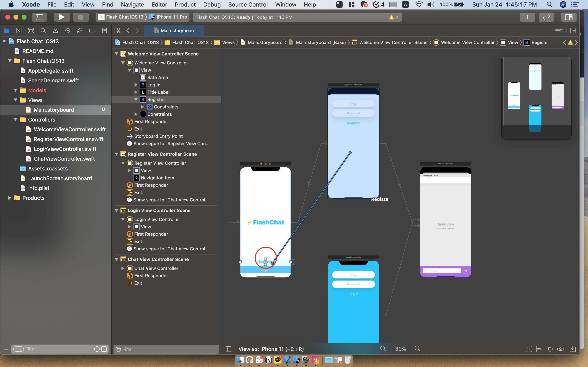Toggle the left navigator panel visibility

coord(40,17)
